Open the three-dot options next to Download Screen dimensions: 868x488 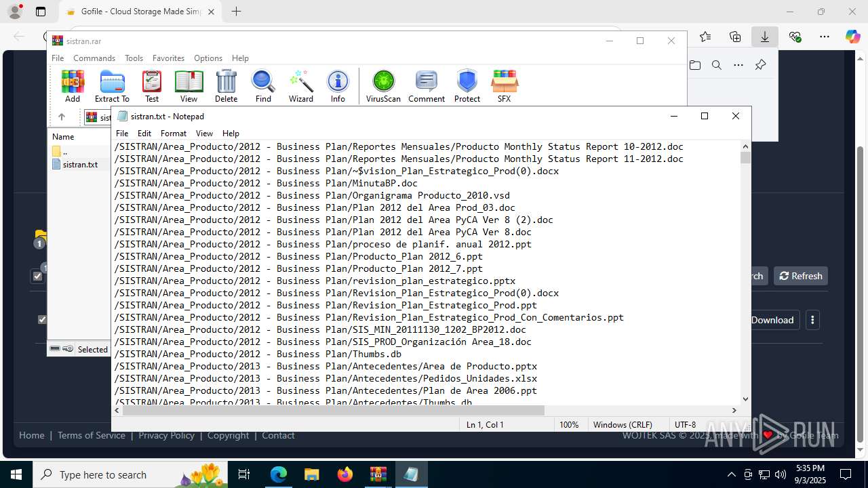point(812,320)
